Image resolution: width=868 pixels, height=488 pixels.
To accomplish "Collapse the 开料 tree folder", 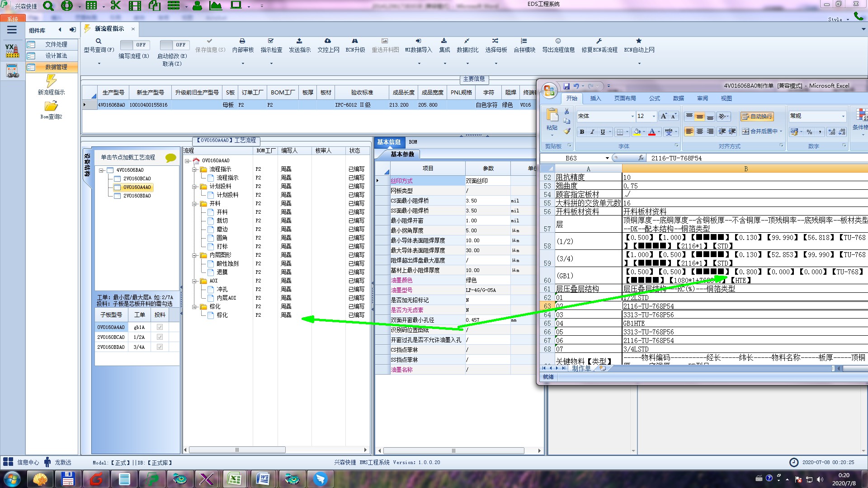I will click(194, 204).
